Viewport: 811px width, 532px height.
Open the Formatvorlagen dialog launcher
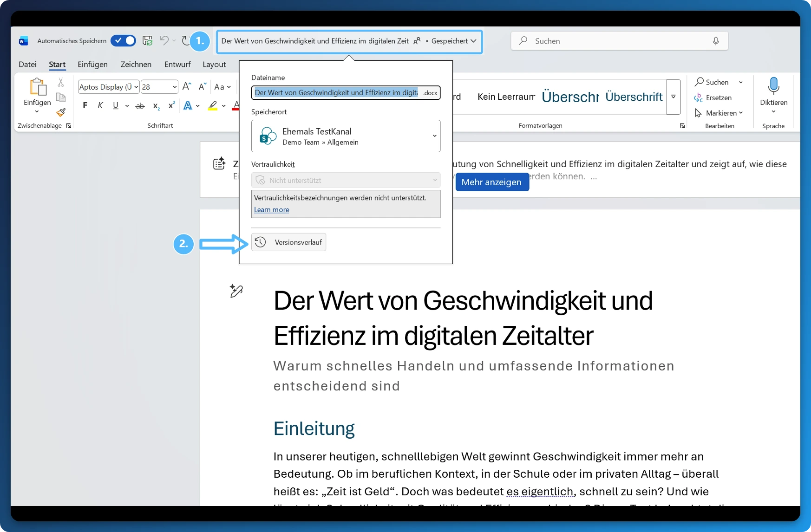tap(682, 126)
